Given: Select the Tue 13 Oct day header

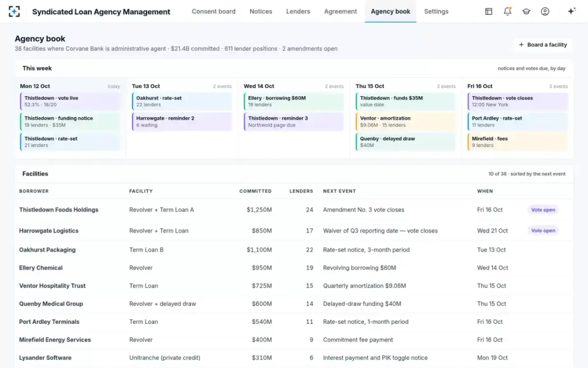Looking at the screenshot, I should point(146,86).
